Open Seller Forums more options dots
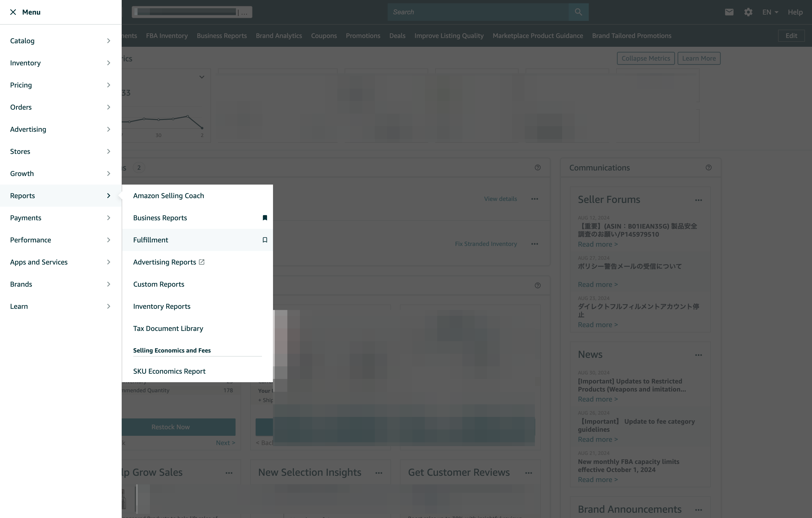This screenshot has width=812, height=518. (698, 200)
